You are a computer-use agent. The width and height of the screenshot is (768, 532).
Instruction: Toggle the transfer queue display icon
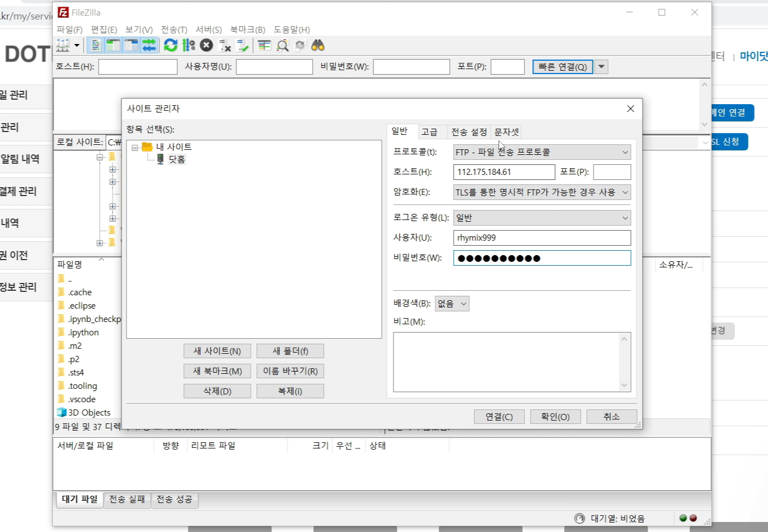[x=149, y=46]
